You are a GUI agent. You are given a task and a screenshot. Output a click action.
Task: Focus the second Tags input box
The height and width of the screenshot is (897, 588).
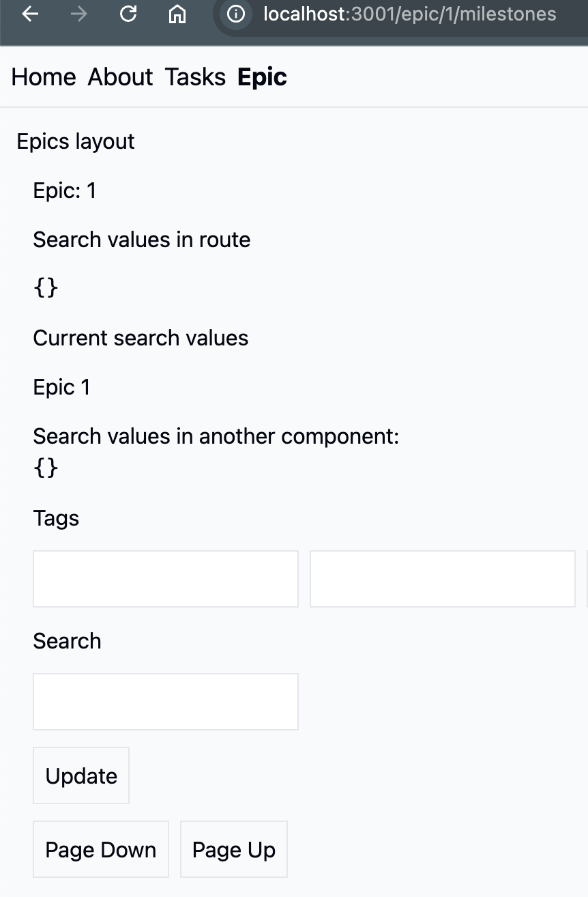point(443,579)
